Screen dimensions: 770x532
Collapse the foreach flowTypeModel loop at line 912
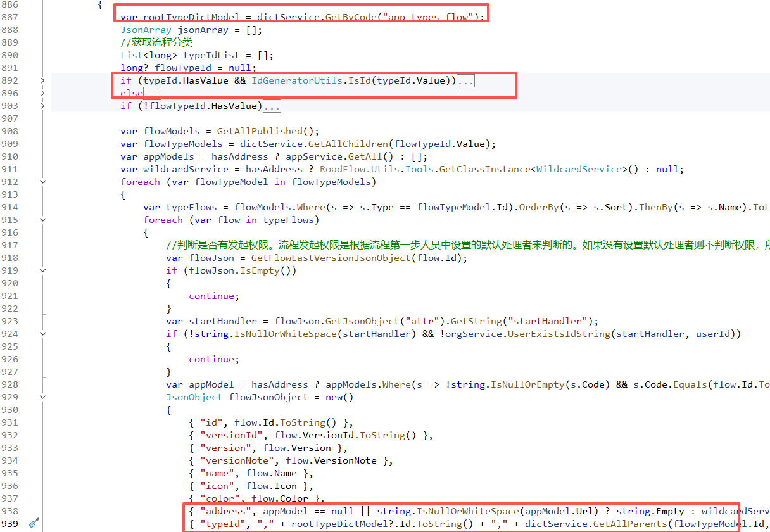tap(42, 182)
